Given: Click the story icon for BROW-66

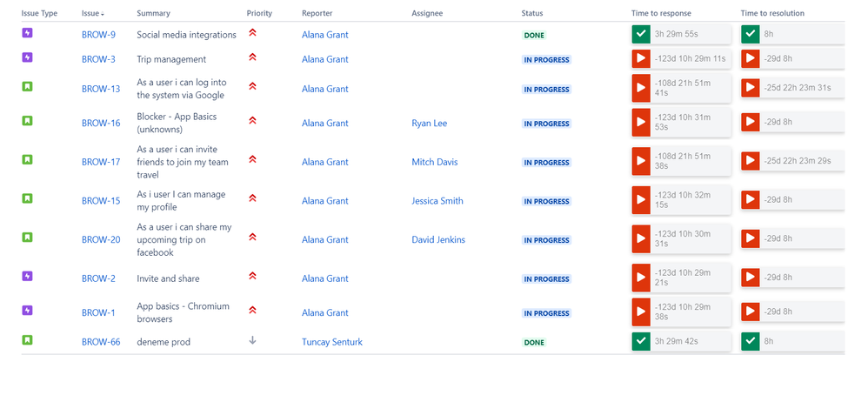Looking at the screenshot, I should coord(27,339).
